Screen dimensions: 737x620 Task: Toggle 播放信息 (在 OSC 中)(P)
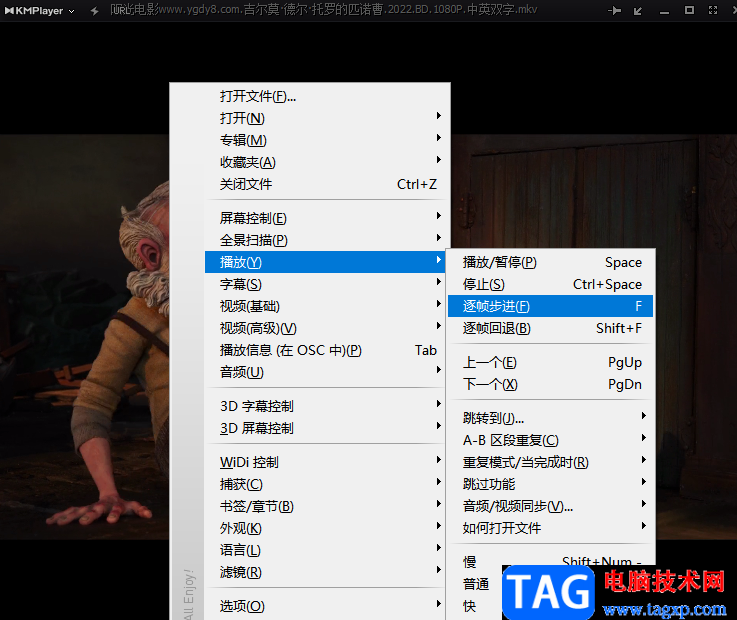[325, 350]
